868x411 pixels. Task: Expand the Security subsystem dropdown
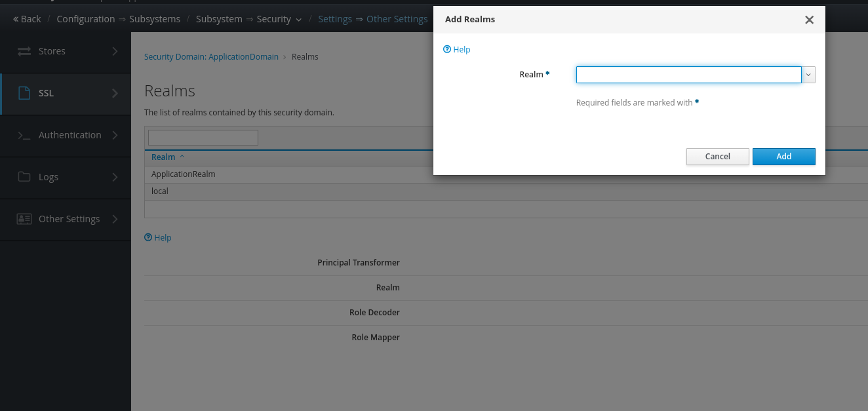[x=299, y=20]
